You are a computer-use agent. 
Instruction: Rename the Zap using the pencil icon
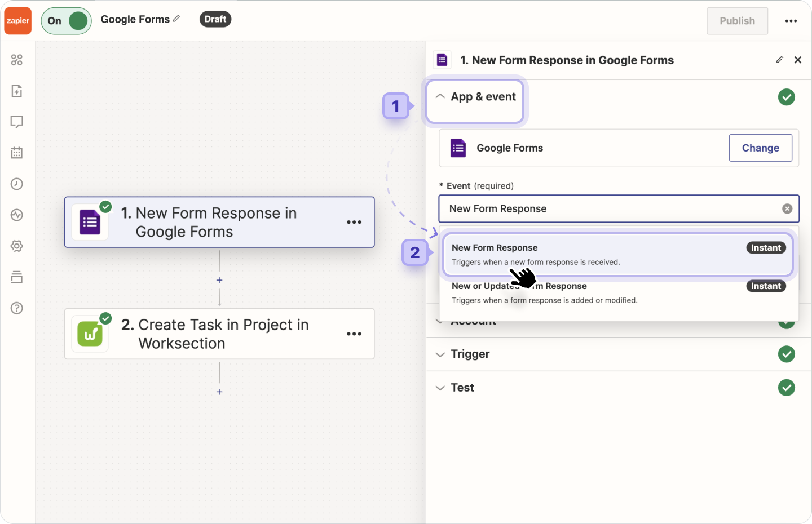177,19
